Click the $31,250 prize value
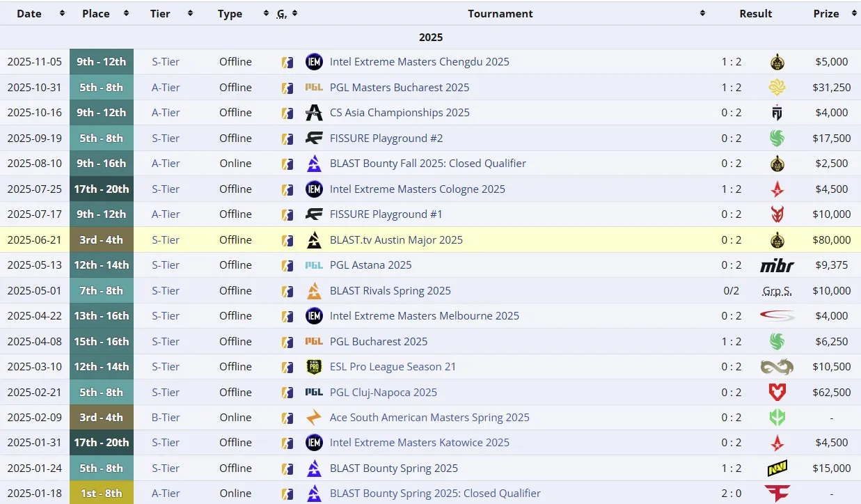Image resolution: width=861 pixels, height=504 pixels. click(x=832, y=88)
